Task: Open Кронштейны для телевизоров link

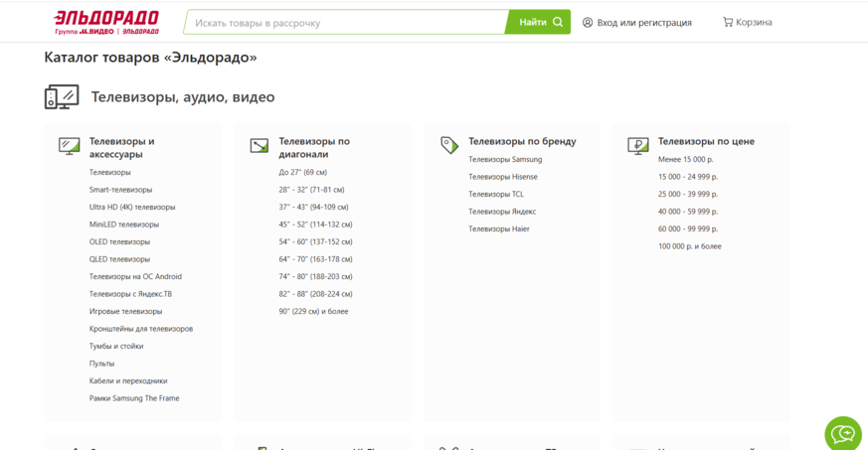Action: (x=141, y=329)
